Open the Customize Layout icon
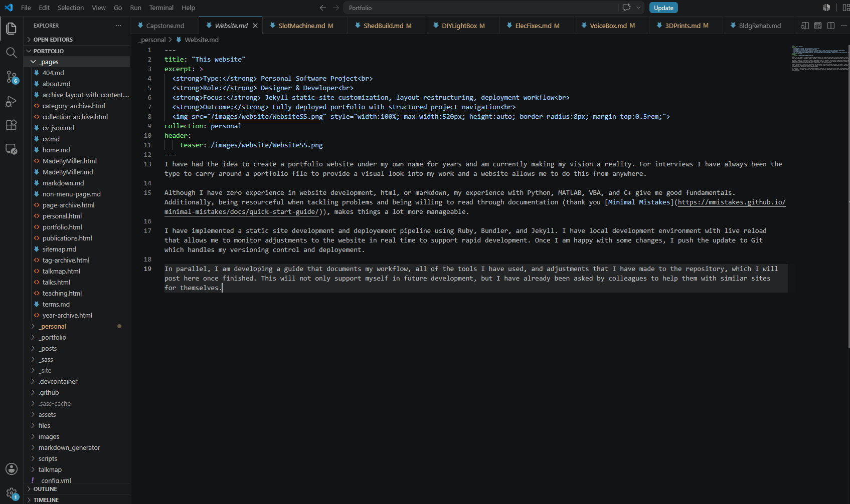Viewport: 850px width, 504px height. [846, 8]
